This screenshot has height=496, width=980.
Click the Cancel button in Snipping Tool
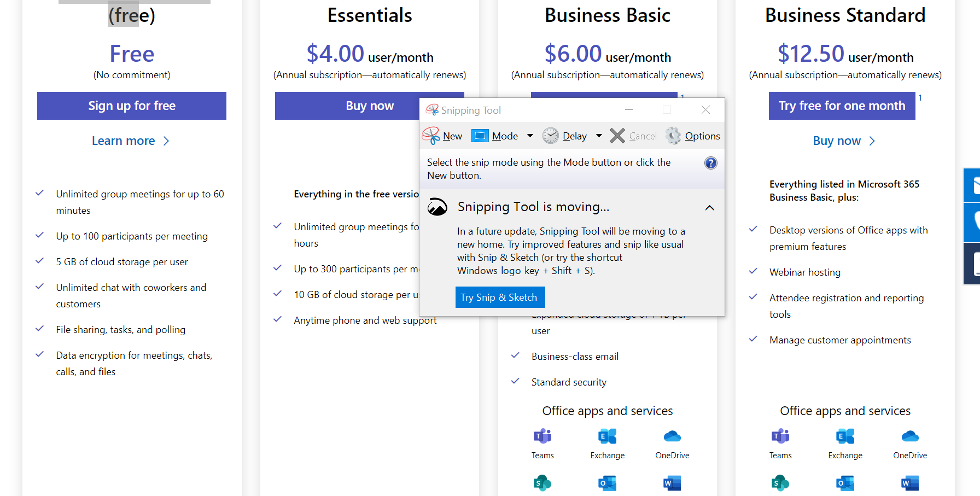[633, 136]
